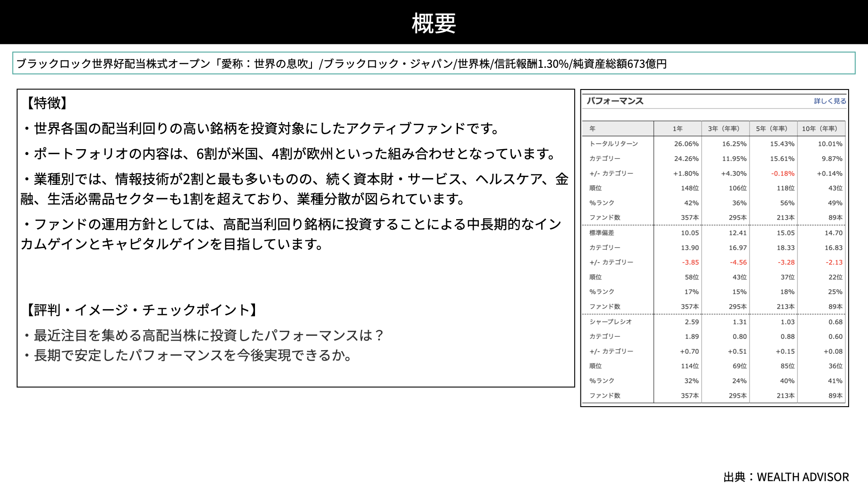This screenshot has height=488, width=868.
Task: Click the 【特徴】 heading
Action: tap(47, 103)
